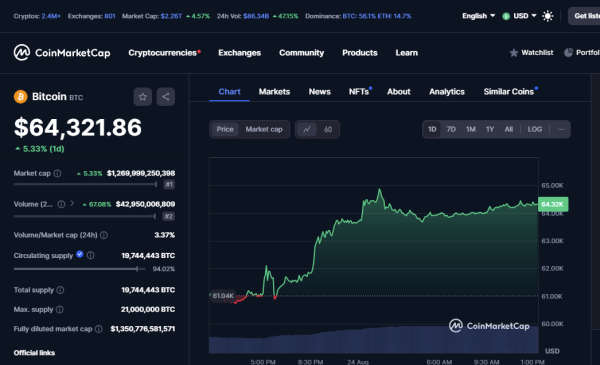Switch to the Analytics tab
600x365 pixels.
click(447, 92)
